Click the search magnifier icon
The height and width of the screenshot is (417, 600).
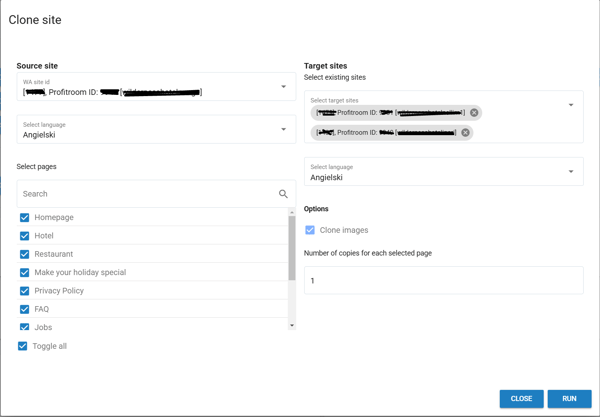[x=283, y=194]
